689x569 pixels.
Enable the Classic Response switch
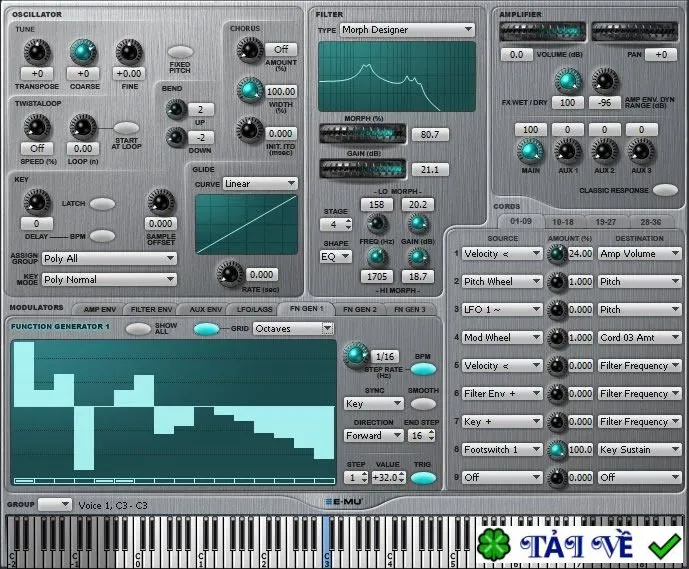pos(665,190)
